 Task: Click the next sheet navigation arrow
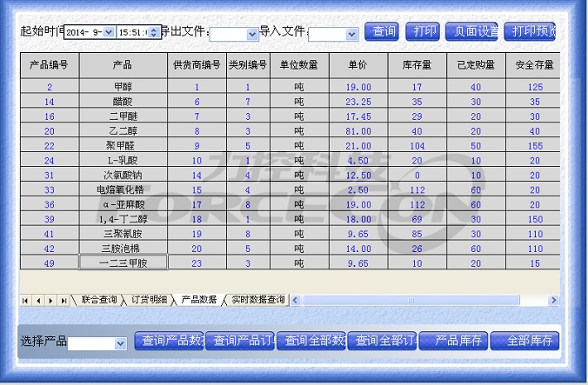click(x=50, y=300)
